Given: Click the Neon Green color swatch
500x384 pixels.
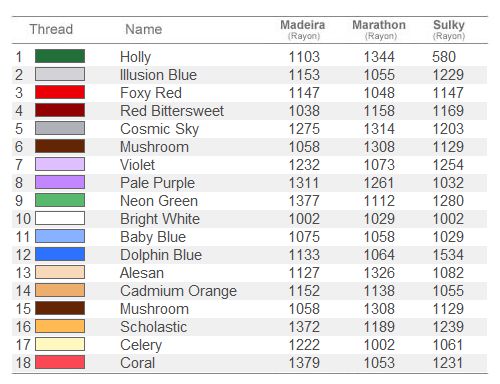Looking at the screenshot, I should coord(60,200).
